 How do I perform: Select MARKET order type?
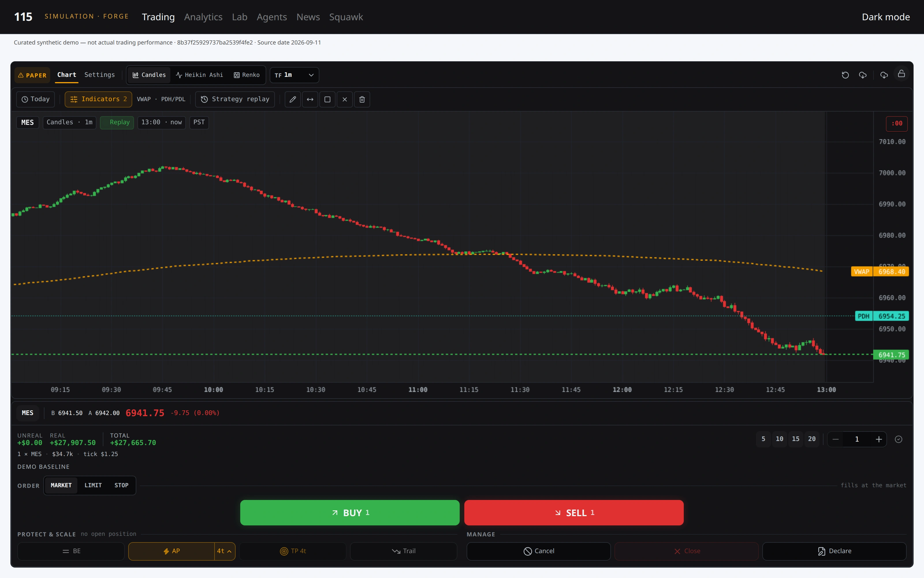point(61,486)
